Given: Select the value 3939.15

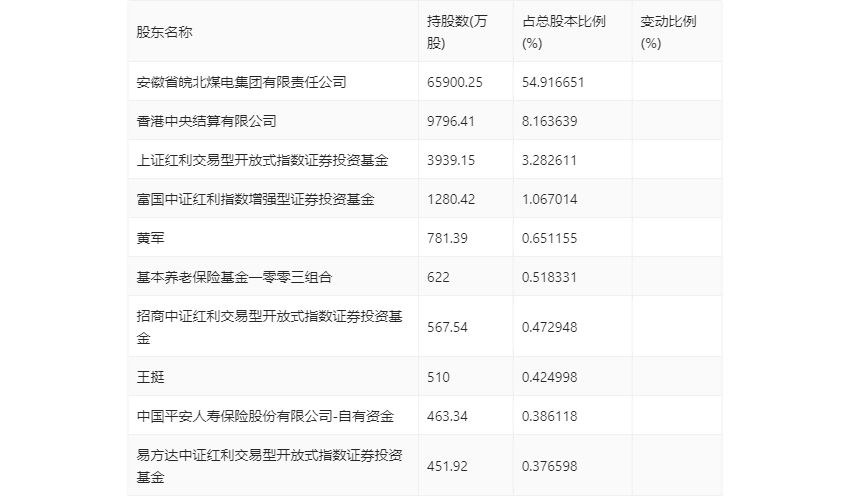Looking at the screenshot, I should tap(451, 160).
